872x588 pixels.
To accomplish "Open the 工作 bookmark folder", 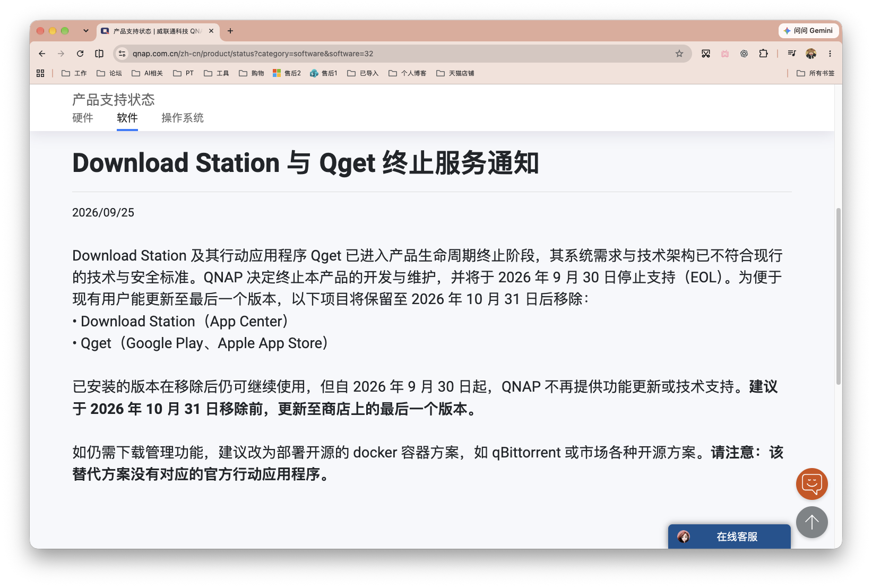I will tap(74, 73).
